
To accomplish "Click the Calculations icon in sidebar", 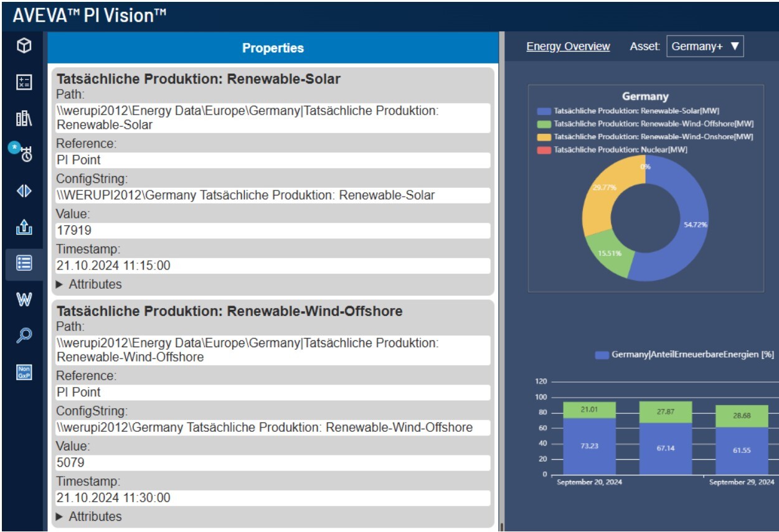I will tap(24, 82).
